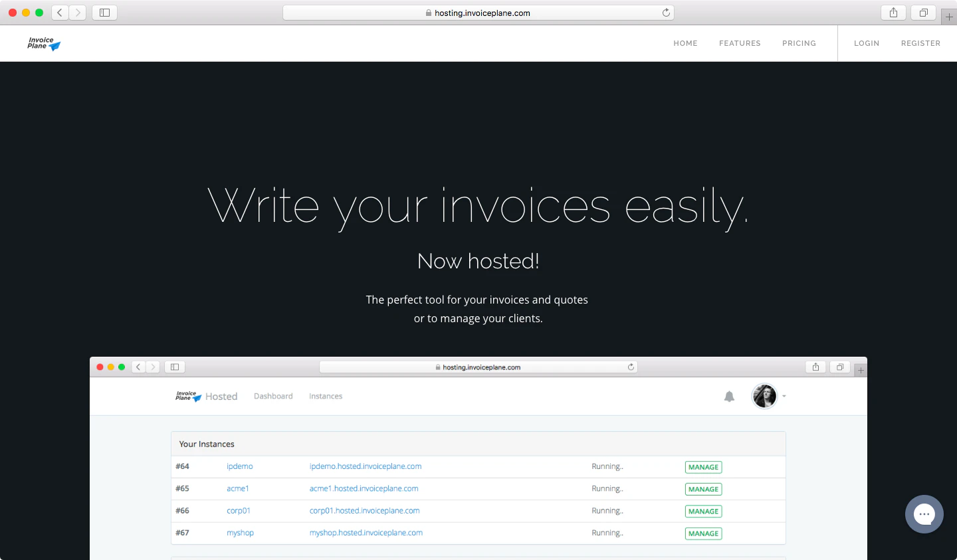Click tabs icon in preview browser

840,367
